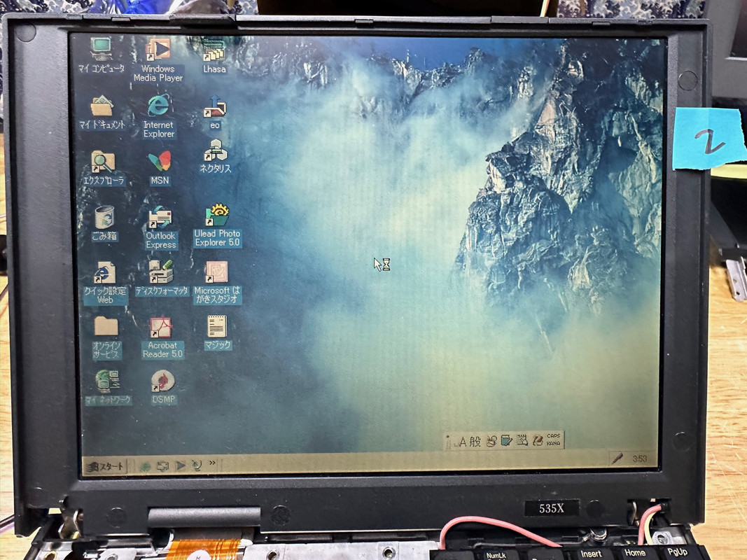
Task: Click the Media Player quick launch icon
Action: (180, 465)
